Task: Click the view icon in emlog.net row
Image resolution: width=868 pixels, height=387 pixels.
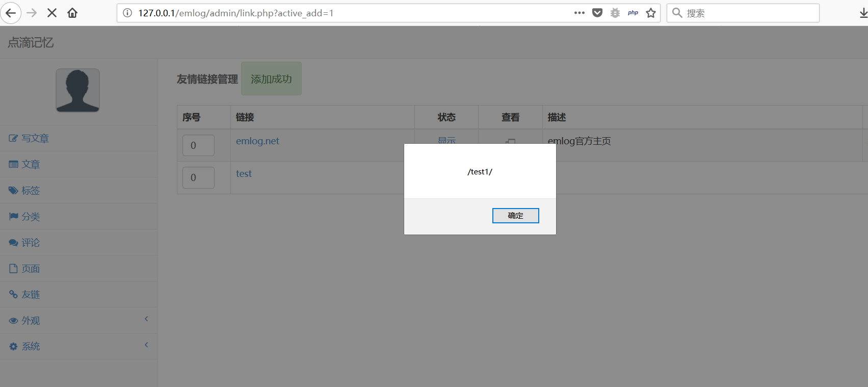Action: click(x=510, y=141)
